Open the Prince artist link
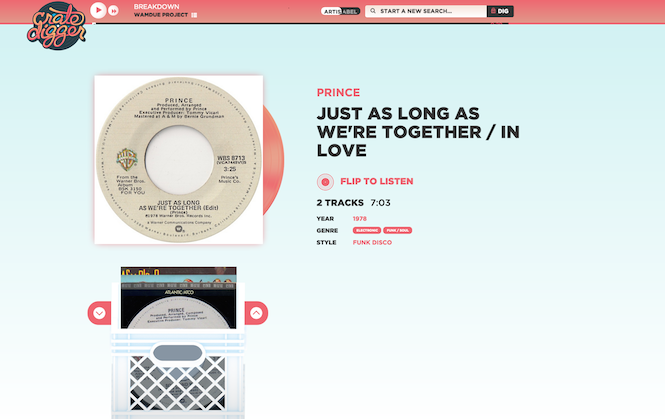Image resolution: width=665 pixels, height=419 pixels. (338, 92)
